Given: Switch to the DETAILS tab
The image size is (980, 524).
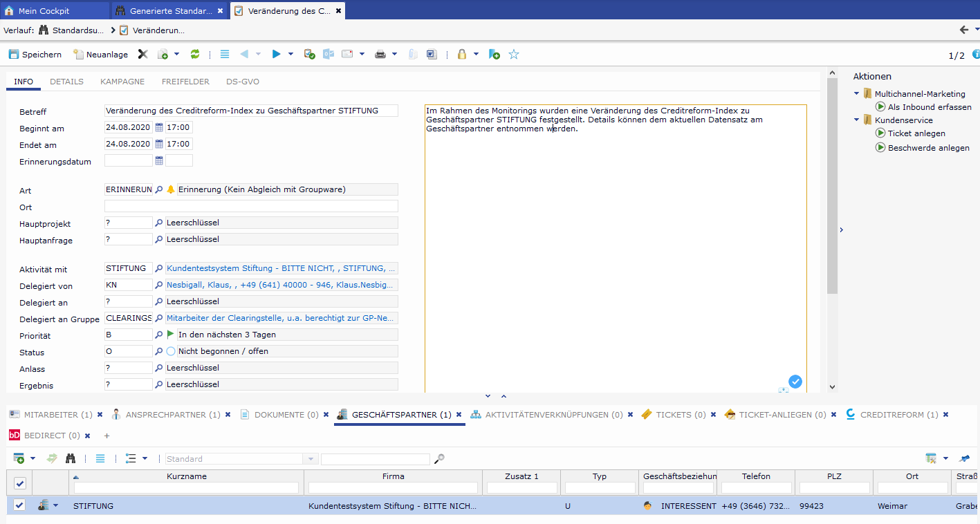Looking at the screenshot, I should point(66,82).
